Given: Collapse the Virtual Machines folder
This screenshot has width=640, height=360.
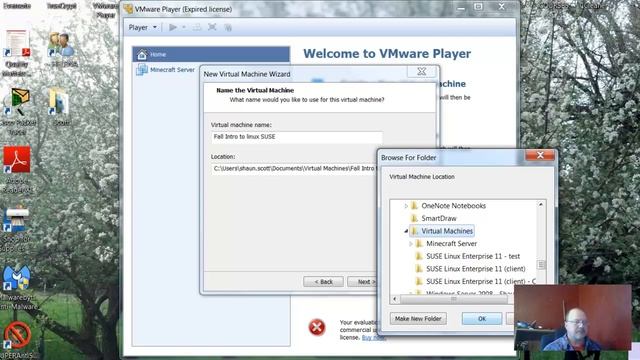Looking at the screenshot, I should pyautogui.click(x=406, y=231).
